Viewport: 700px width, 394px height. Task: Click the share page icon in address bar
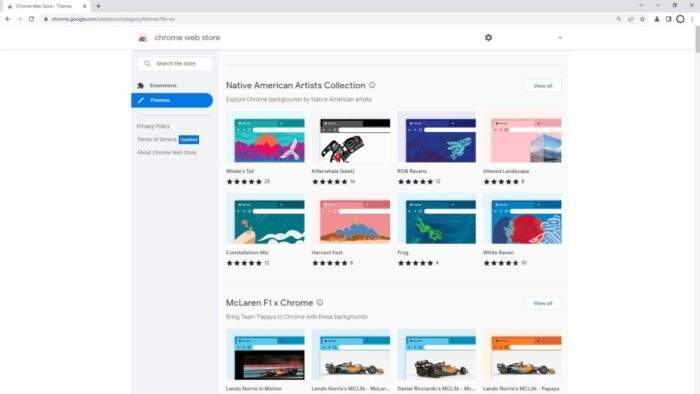pos(630,19)
